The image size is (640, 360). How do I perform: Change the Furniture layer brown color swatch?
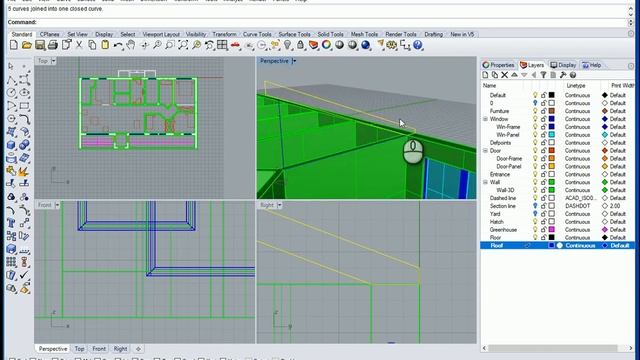551,111
